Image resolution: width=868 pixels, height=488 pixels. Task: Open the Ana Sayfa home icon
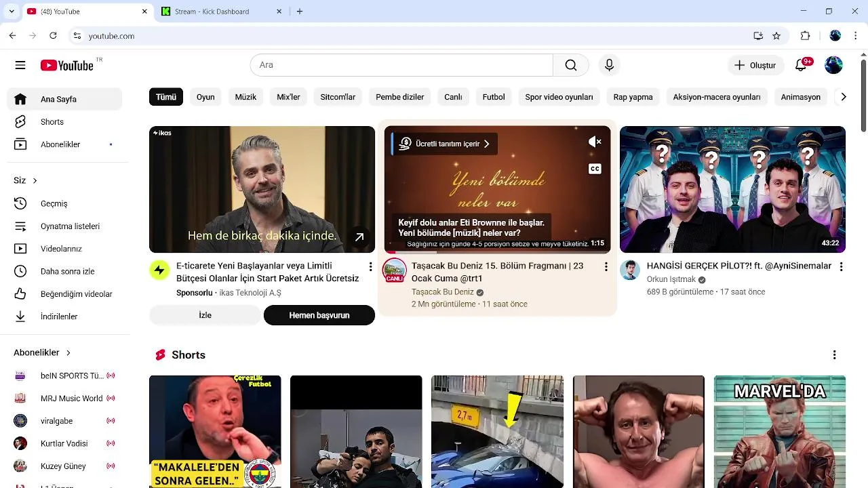[x=20, y=99]
